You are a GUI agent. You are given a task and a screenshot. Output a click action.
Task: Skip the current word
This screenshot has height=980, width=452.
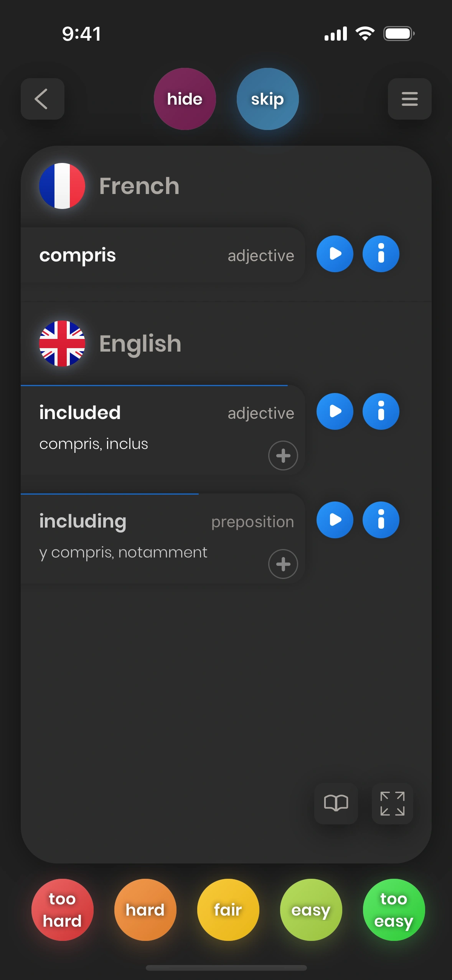[x=267, y=99]
